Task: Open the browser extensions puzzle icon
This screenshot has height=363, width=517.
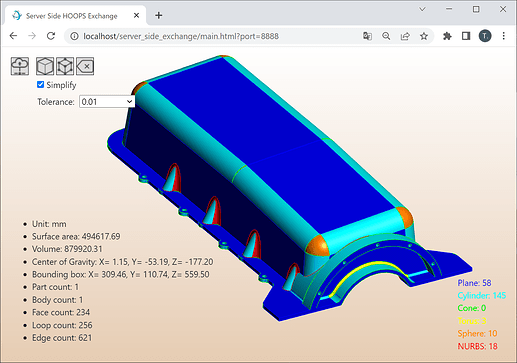Action: click(447, 36)
